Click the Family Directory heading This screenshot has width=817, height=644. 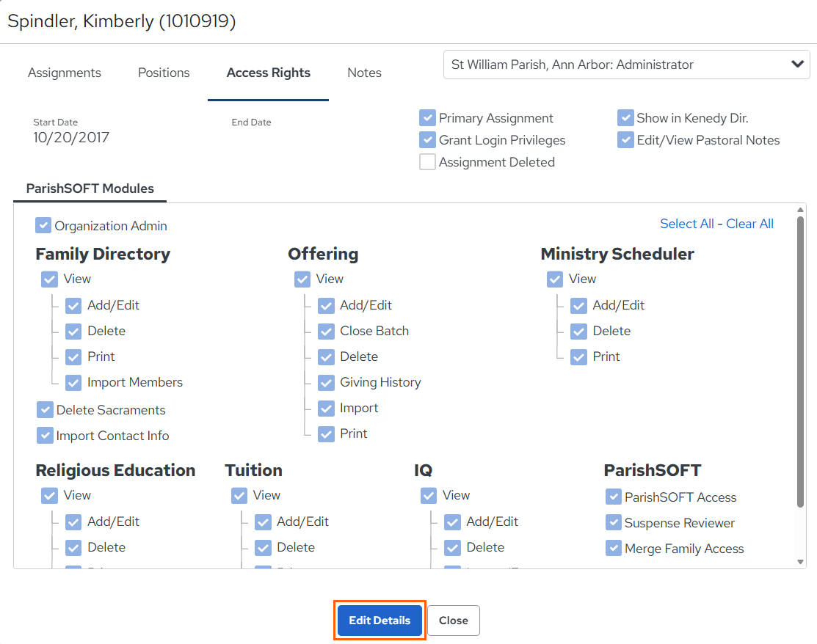click(103, 254)
